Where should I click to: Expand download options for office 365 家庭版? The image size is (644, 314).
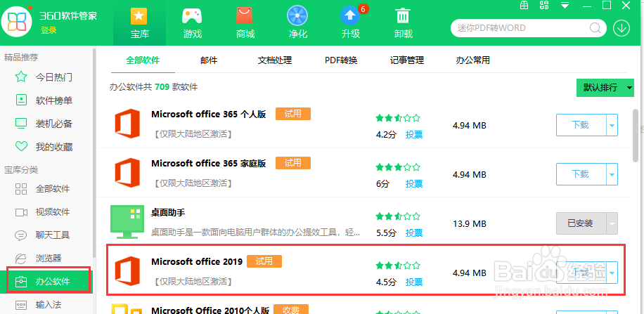[612, 174]
